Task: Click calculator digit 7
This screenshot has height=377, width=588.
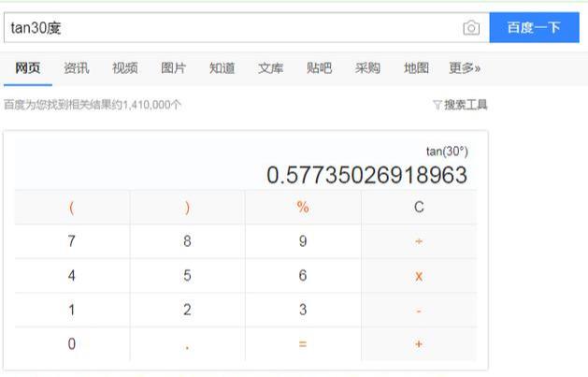Action: 72,241
